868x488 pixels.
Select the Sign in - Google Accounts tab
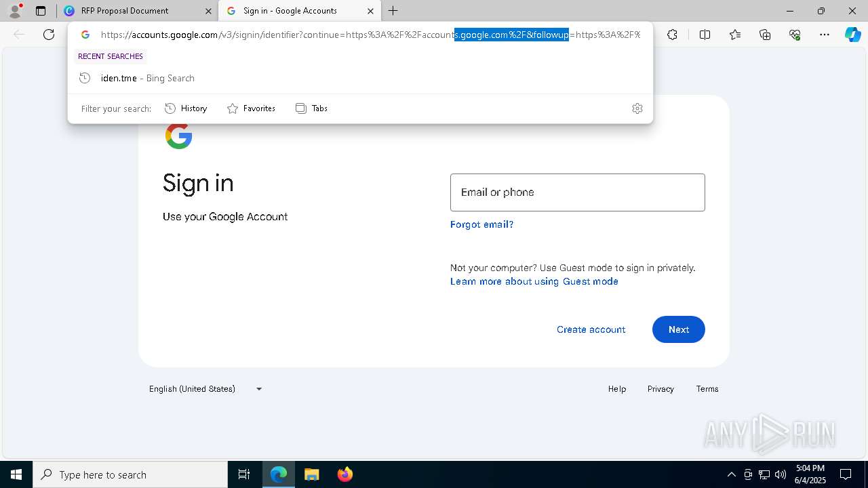[300, 11]
